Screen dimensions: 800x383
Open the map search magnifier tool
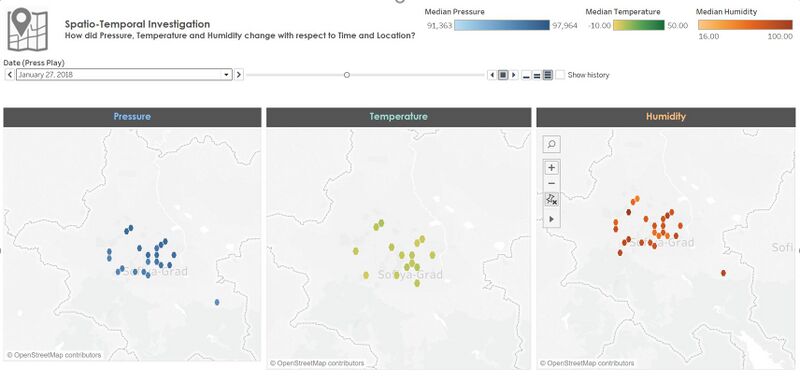click(551, 144)
